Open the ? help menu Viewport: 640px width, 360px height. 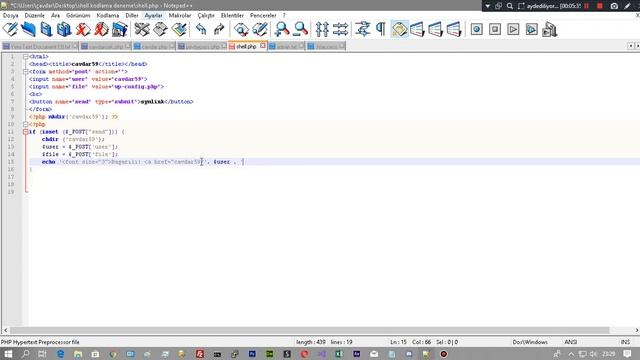click(284, 16)
